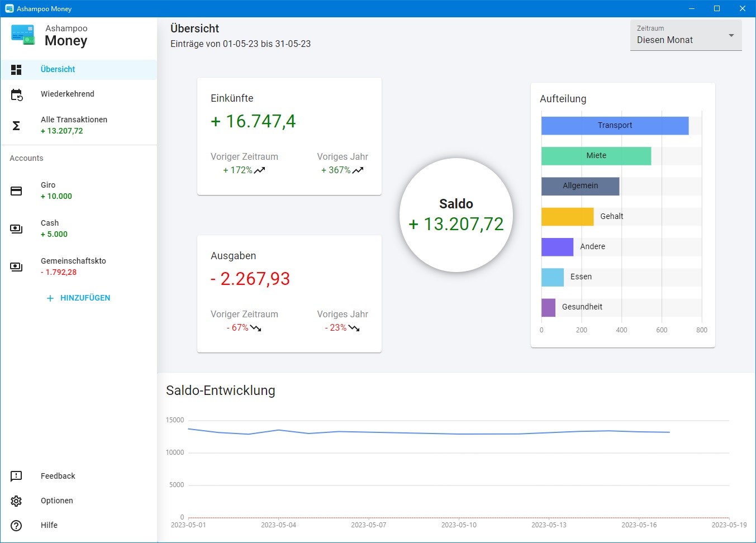Click the Ashampoo Money logo
756x543 pixels.
(x=23, y=35)
